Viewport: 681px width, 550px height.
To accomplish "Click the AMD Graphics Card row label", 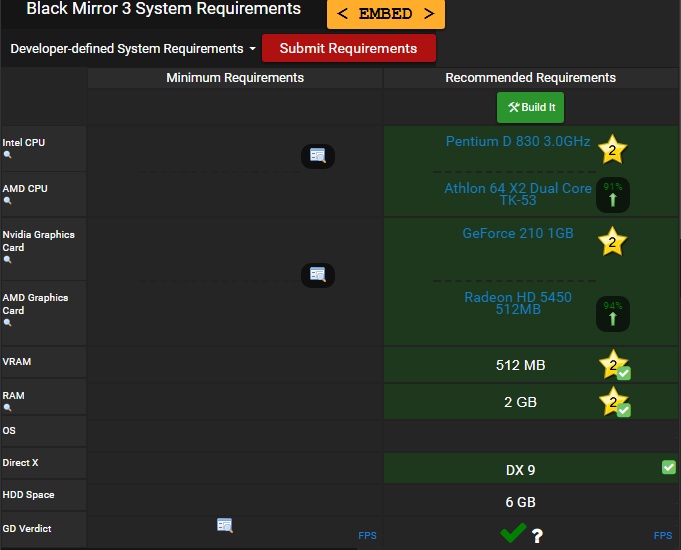I will [35, 304].
